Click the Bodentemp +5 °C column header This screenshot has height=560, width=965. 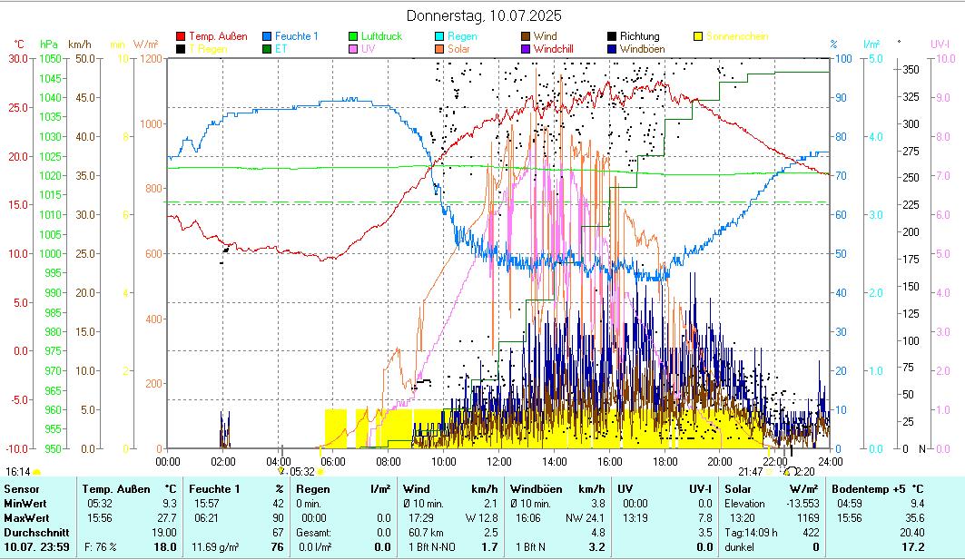click(x=877, y=489)
